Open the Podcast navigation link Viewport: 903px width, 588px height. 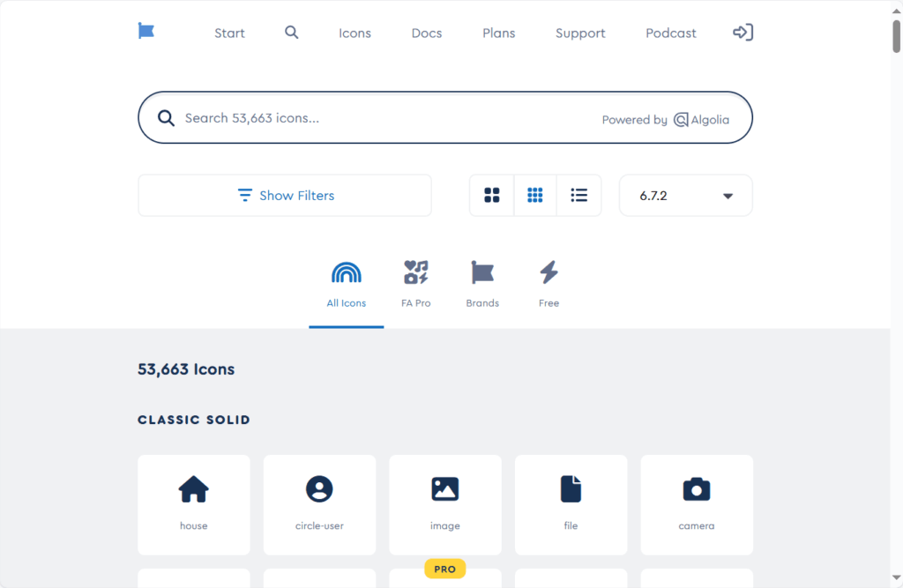click(x=671, y=33)
